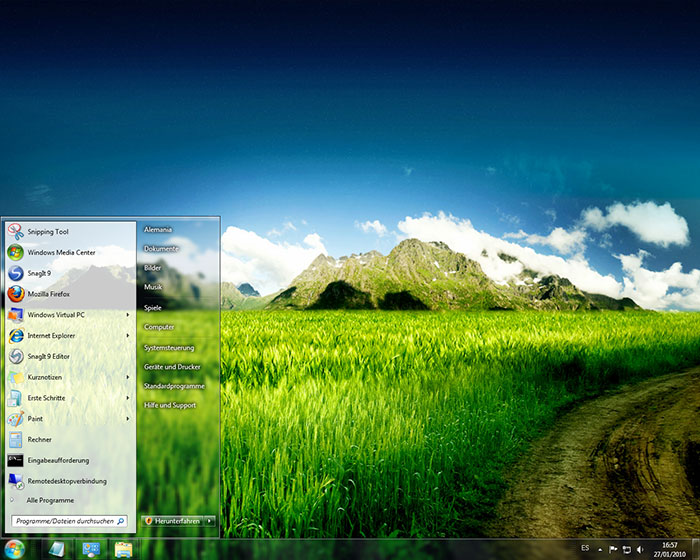Image resolution: width=700 pixels, height=560 pixels.
Task: Open Rechner calculator
Action: (40, 439)
